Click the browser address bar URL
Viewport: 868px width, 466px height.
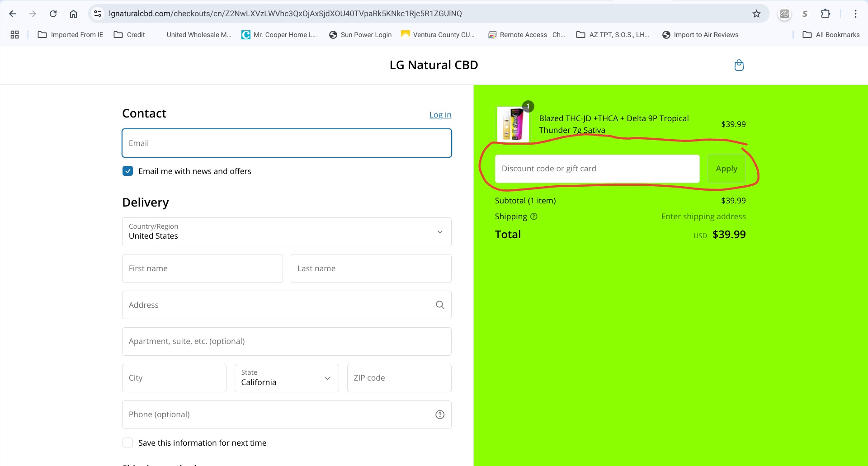(x=285, y=14)
